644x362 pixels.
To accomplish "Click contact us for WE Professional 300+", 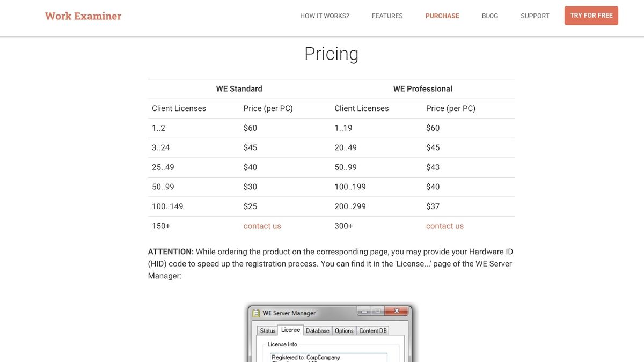I will pyautogui.click(x=445, y=226).
